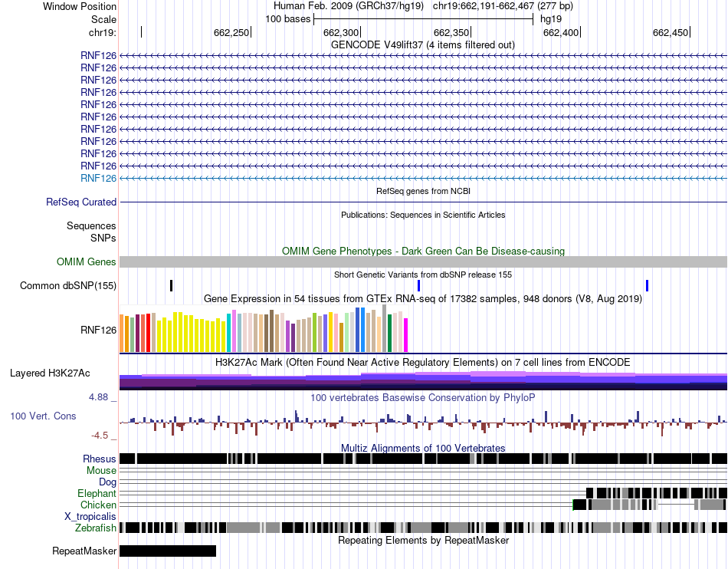728x569 pixels.
Task: Click 'Repeating Elements by RepeatMasker' title
Action: click(x=424, y=540)
